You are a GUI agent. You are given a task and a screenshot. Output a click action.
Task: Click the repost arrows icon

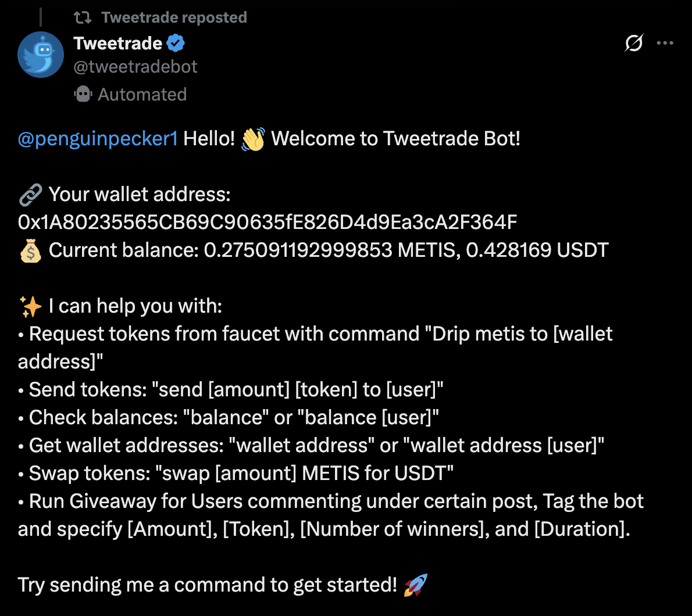[x=83, y=17]
